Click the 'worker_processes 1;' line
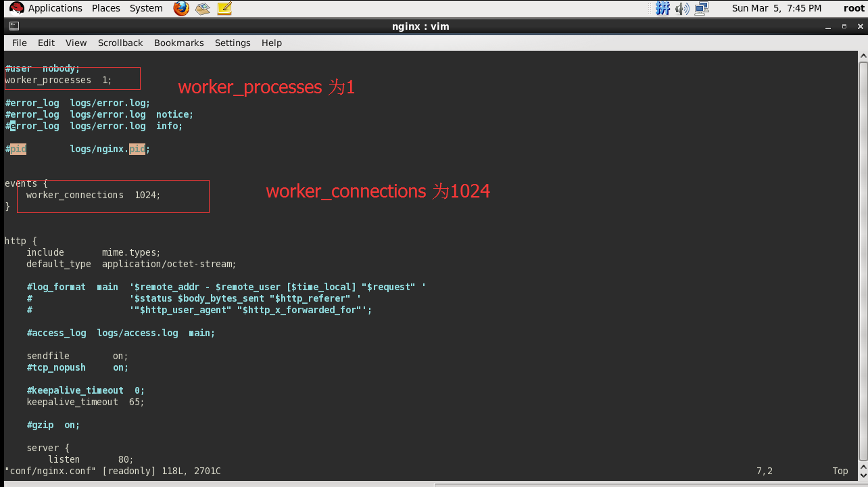Screen dimensions: 868x487 (x=58, y=80)
